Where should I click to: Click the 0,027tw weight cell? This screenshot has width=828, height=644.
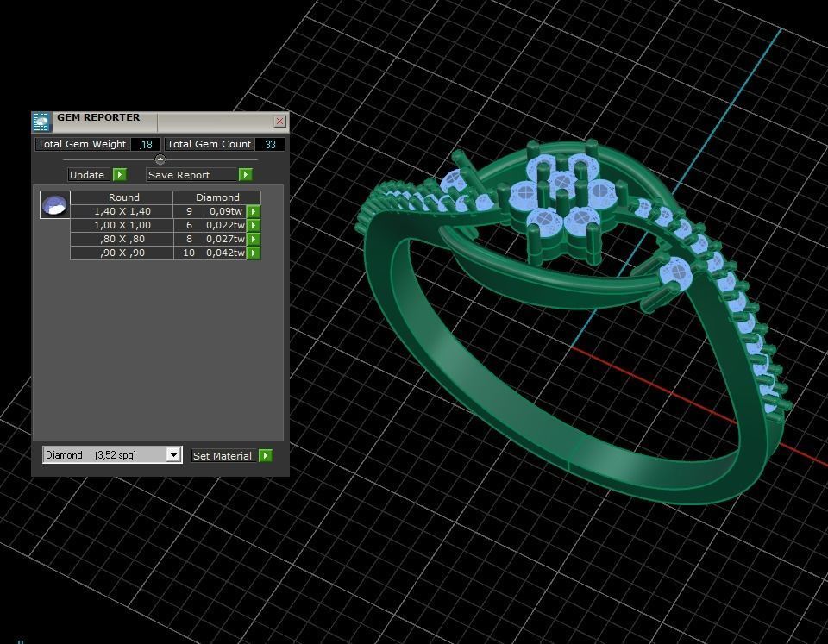(225, 239)
